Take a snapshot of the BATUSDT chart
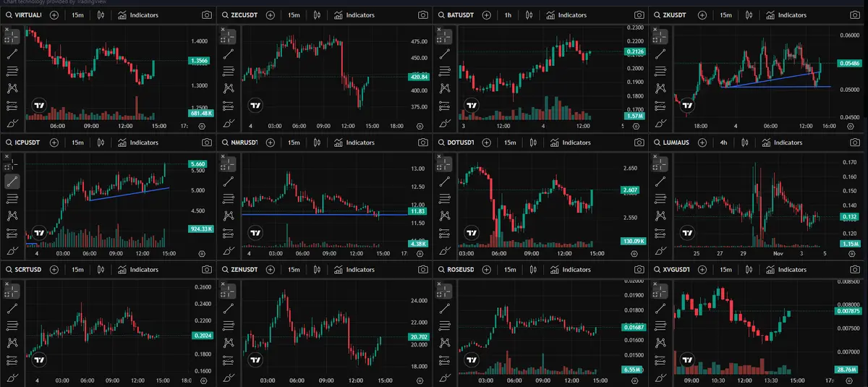Viewport: 868px width, 387px height. [x=639, y=14]
